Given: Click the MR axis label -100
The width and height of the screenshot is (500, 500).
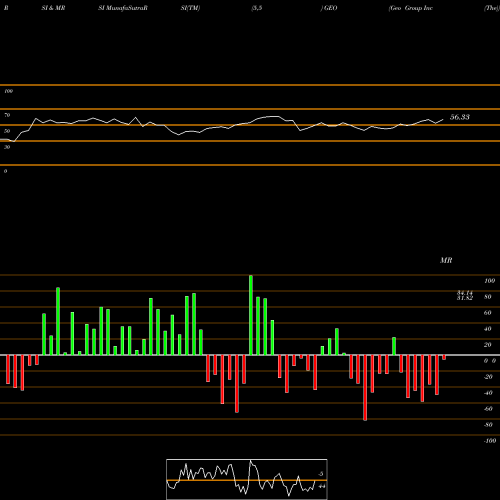Looking at the screenshot, I should (489, 441).
